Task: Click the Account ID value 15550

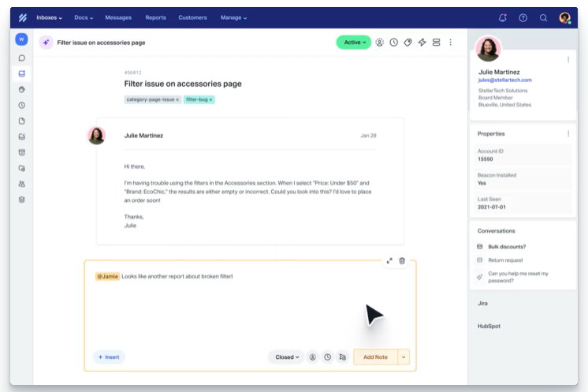Action: point(486,159)
